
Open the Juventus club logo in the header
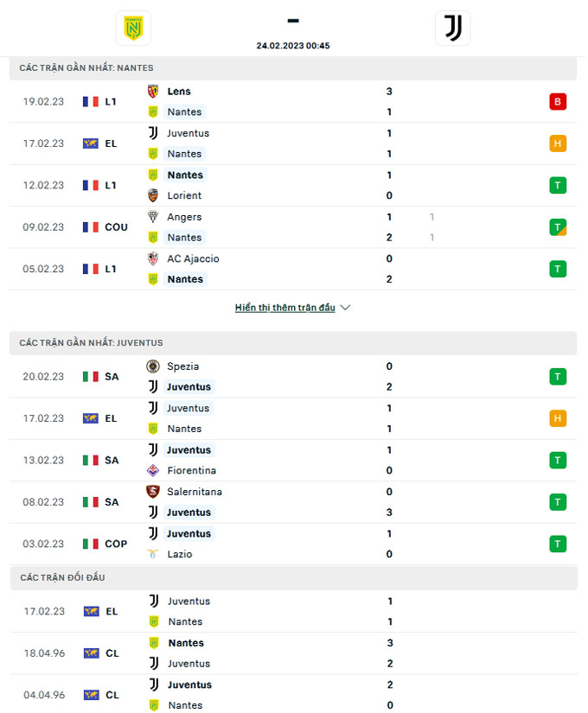coord(453,29)
